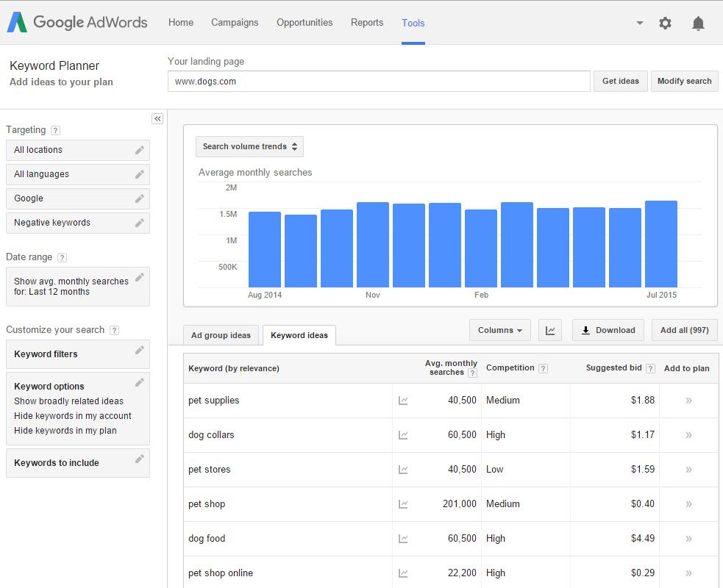The width and height of the screenshot is (723, 588).
Task: Select the Keyword ideas tab
Action: (x=299, y=335)
